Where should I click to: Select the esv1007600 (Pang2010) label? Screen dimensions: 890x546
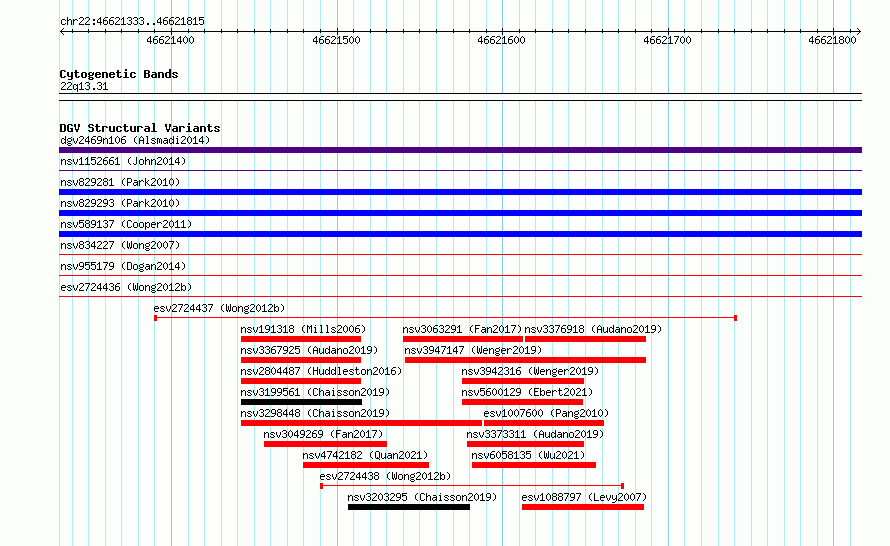click(546, 413)
